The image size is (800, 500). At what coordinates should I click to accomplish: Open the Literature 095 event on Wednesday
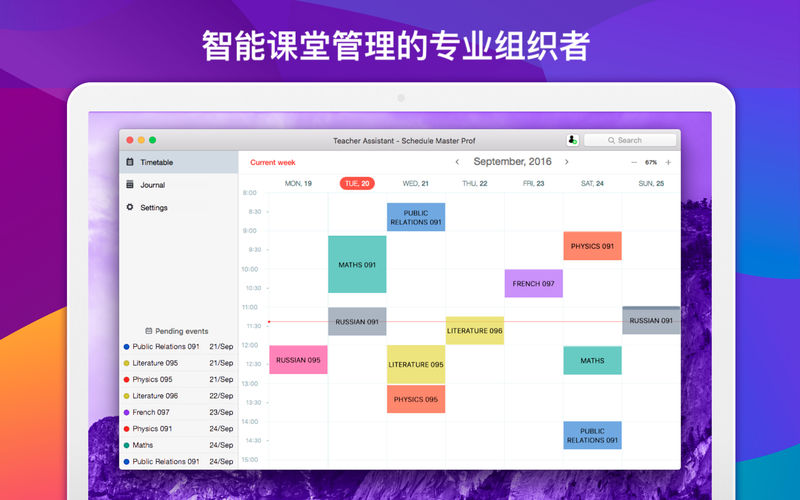(x=416, y=364)
